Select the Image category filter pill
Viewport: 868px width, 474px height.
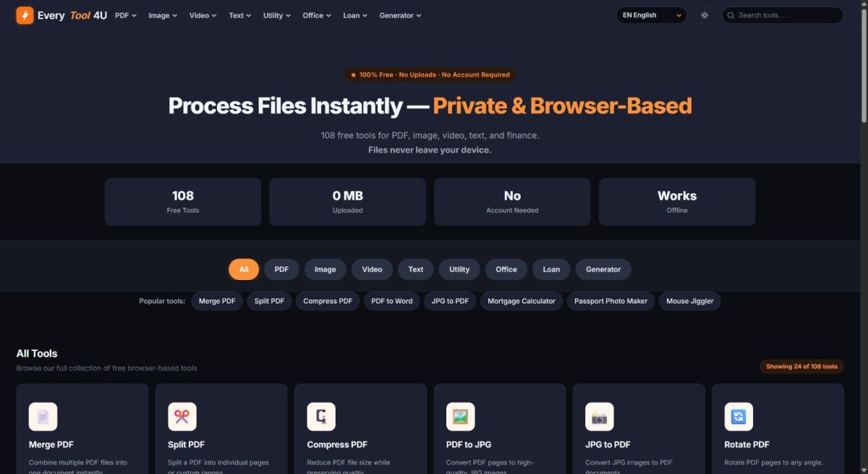[325, 269]
